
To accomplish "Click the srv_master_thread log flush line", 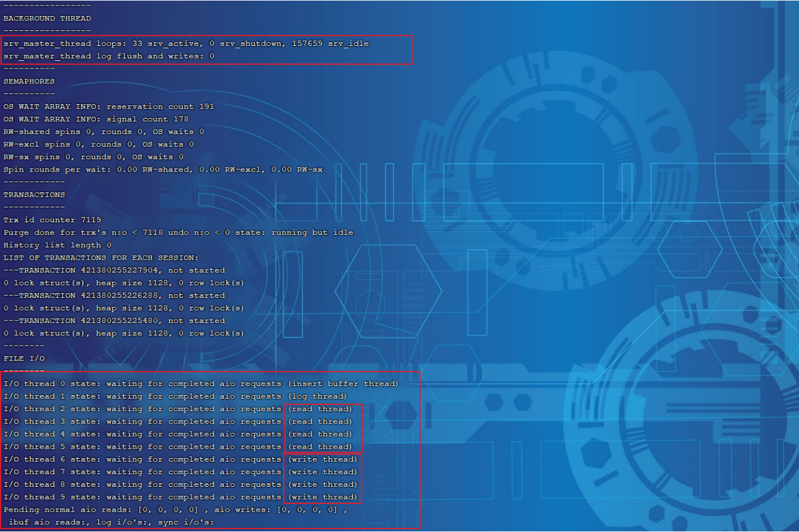I will click(x=109, y=56).
